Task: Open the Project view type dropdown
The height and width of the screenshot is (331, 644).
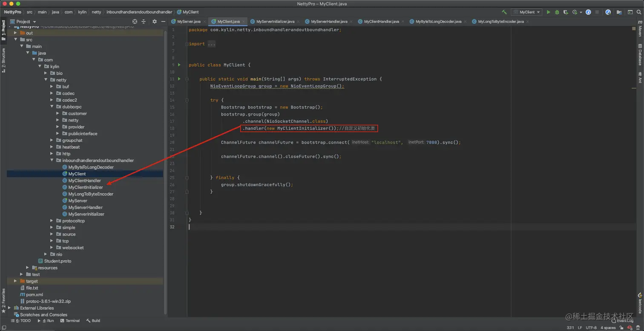Action: tap(24, 21)
